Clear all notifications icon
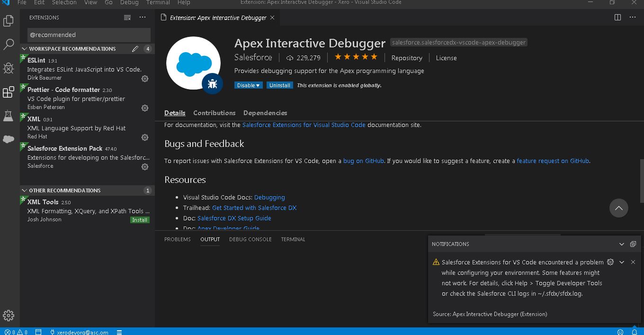Viewport: 644px width, 335px height. [x=633, y=244]
